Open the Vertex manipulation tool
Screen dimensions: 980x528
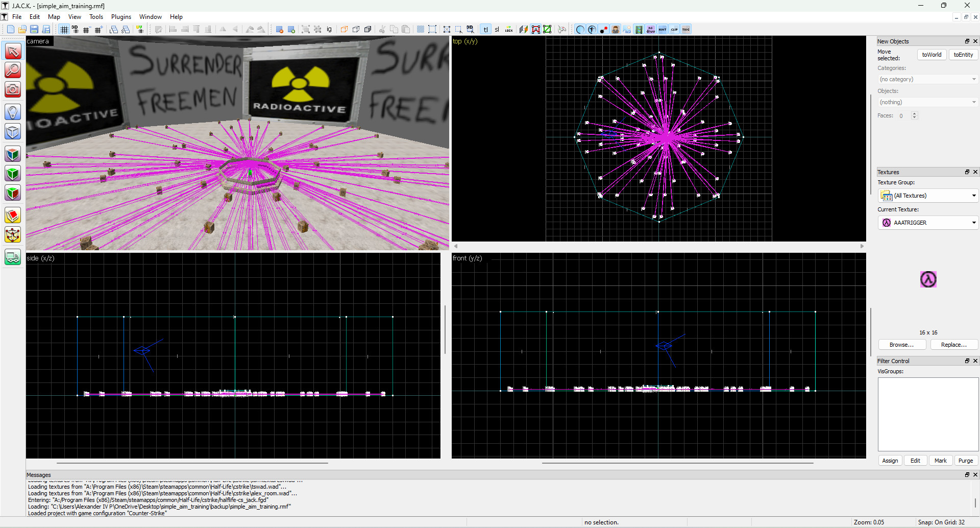[x=13, y=235]
